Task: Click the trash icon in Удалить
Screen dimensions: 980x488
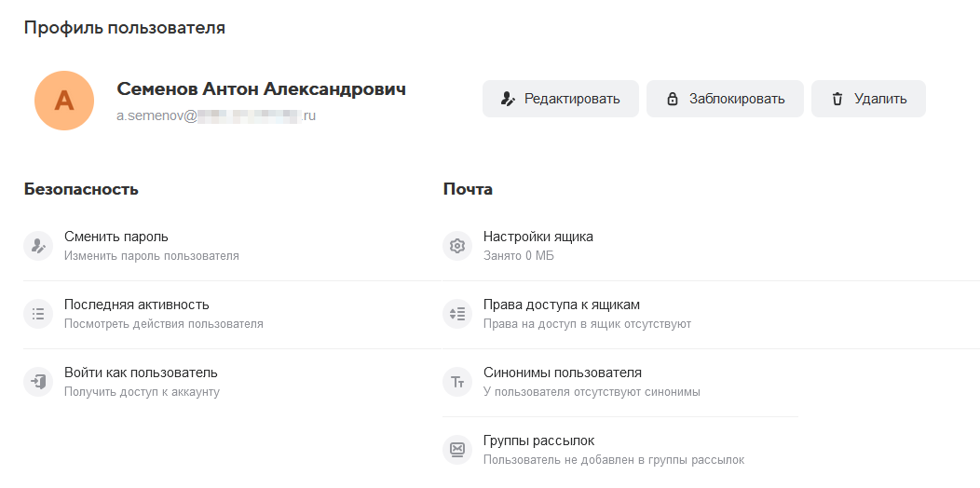Action: tap(837, 99)
